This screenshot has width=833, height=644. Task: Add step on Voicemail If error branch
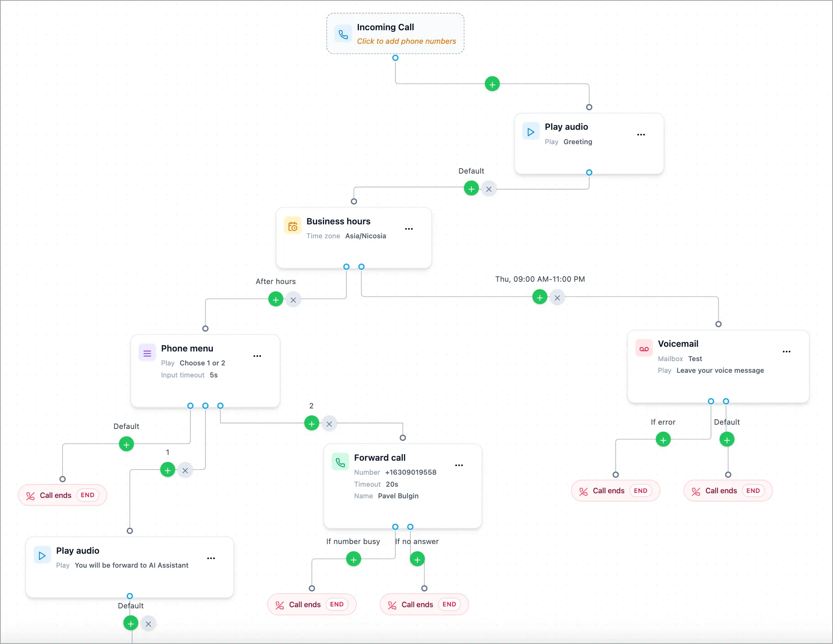pos(663,440)
